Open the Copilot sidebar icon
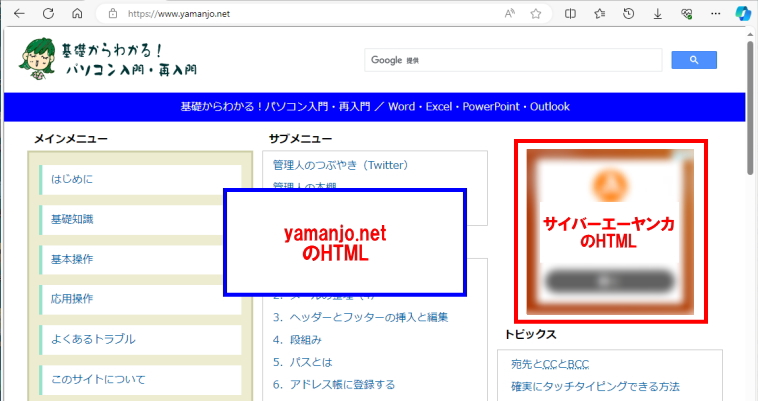The height and width of the screenshot is (401, 758). click(743, 14)
